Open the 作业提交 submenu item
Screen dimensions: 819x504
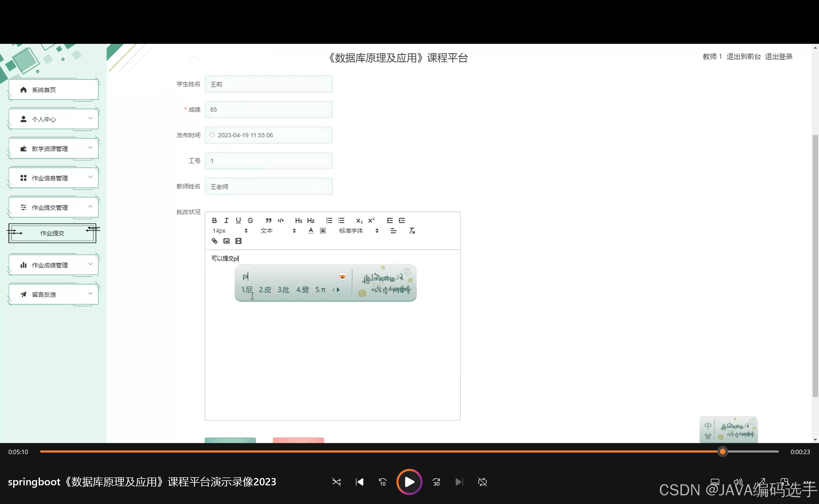[x=52, y=233]
